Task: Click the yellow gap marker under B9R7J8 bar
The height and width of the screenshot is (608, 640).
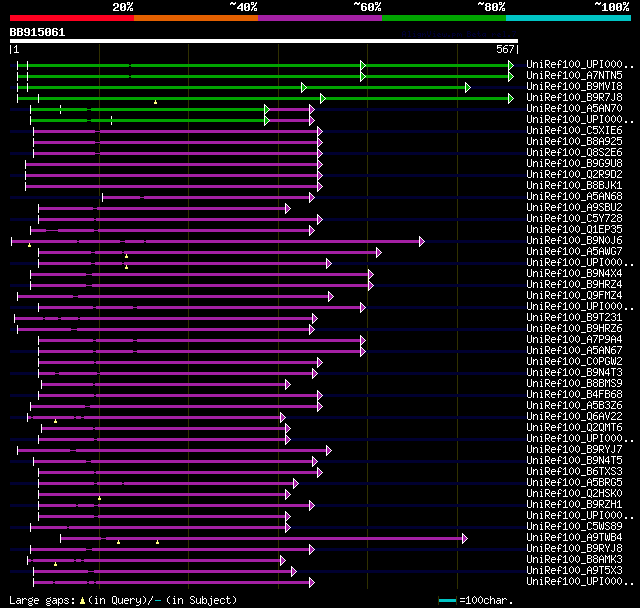Action: click(x=156, y=102)
